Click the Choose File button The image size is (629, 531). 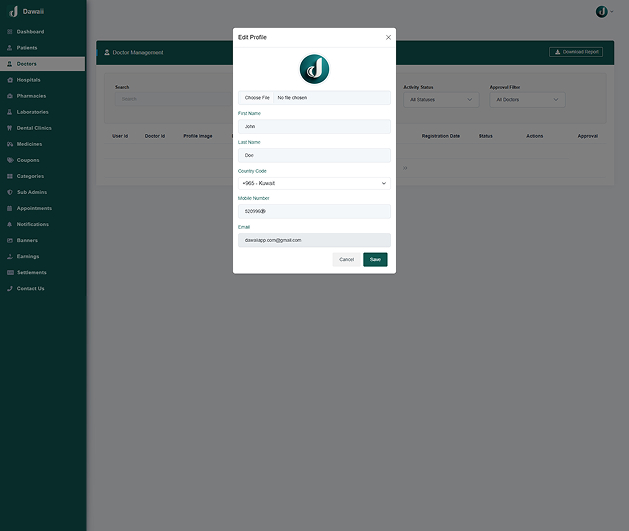point(257,98)
